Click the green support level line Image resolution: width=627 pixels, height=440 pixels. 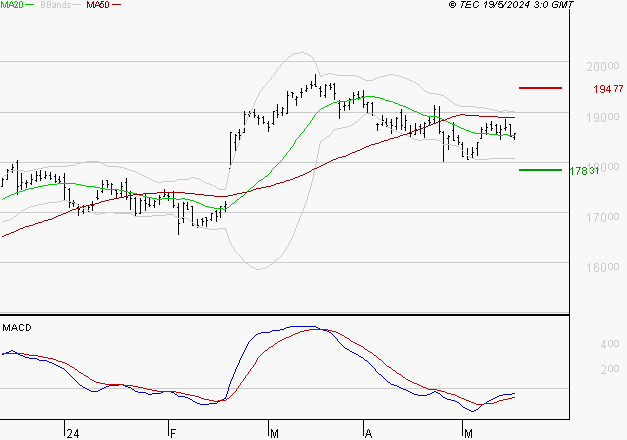[x=540, y=170]
